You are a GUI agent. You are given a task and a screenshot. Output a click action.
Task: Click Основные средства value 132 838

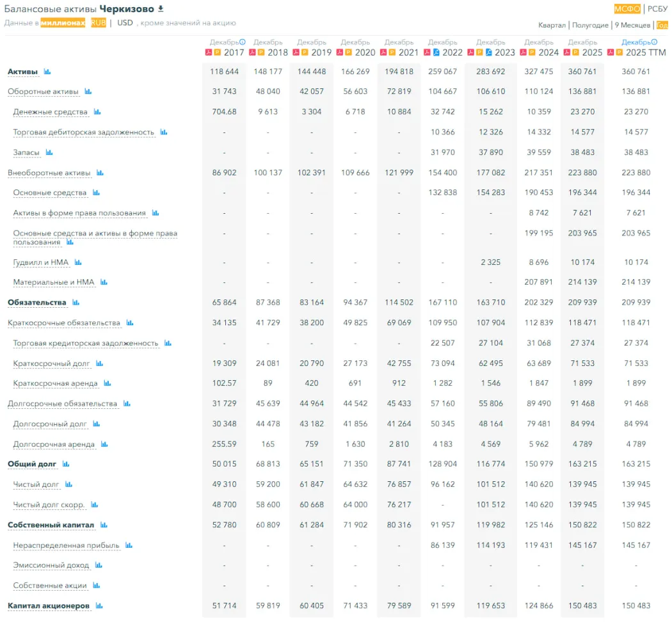443,193
